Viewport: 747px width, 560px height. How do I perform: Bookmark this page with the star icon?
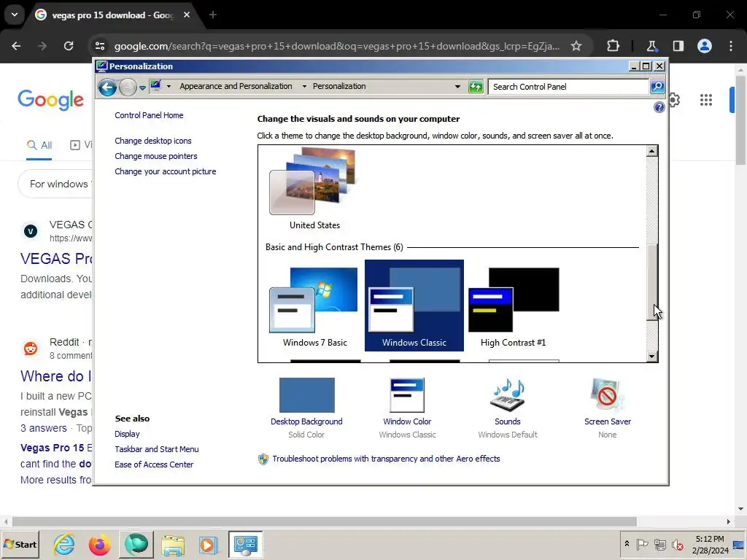576,46
